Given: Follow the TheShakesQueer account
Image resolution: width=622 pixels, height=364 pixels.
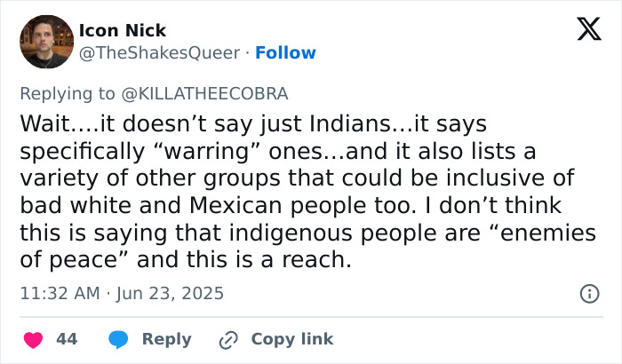Looking at the screenshot, I should click(x=285, y=53).
